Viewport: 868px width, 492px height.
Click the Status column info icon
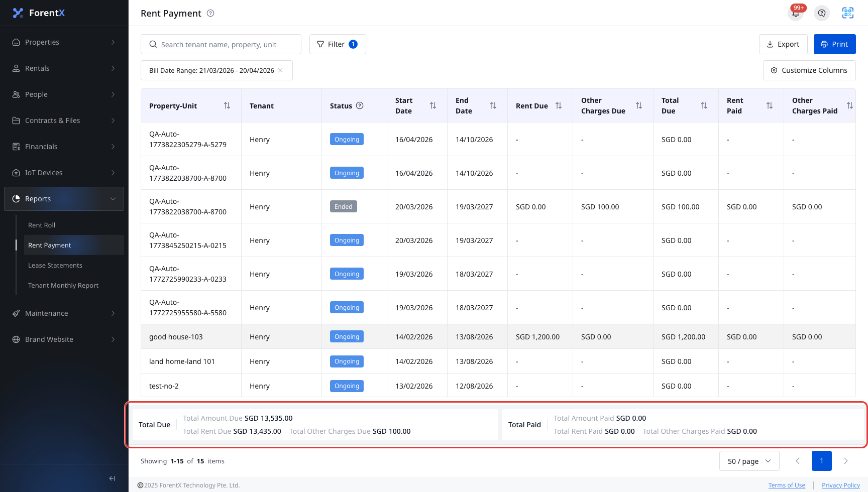(360, 105)
